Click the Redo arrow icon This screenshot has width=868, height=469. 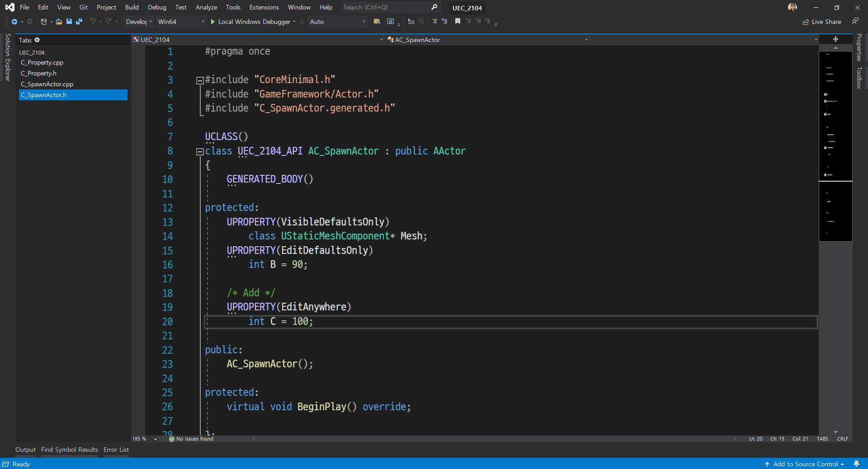(108, 22)
